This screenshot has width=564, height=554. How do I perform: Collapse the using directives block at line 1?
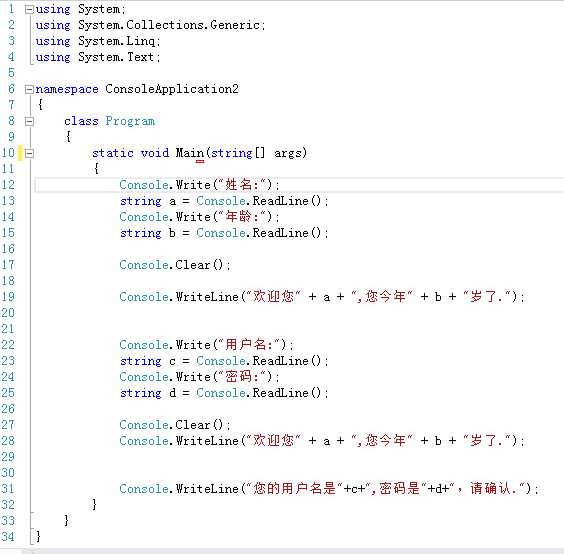pyautogui.click(x=29, y=10)
